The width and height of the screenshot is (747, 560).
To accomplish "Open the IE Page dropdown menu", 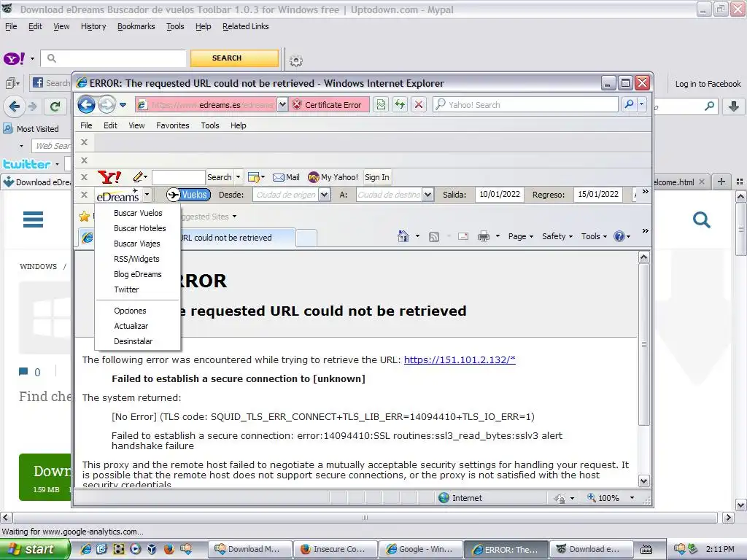I will pos(520,236).
